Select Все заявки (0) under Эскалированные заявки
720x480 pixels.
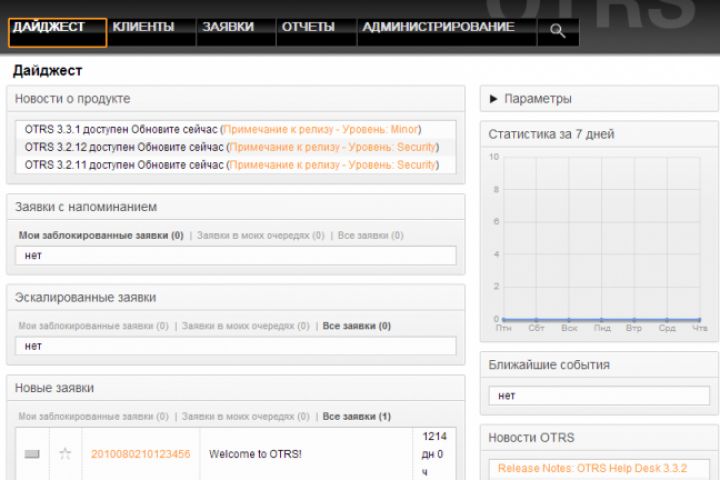coord(357,326)
